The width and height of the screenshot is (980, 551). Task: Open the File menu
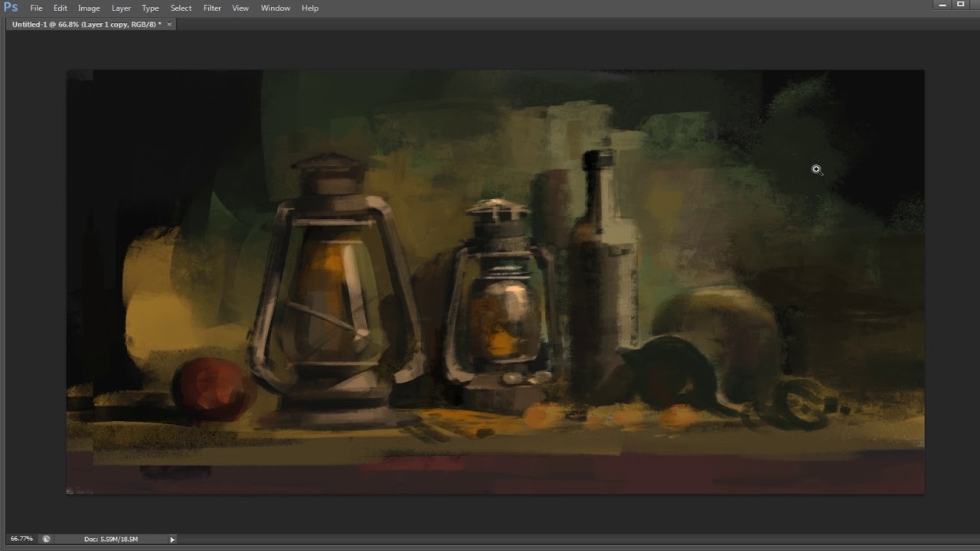pyautogui.click(x=36, y=8)
